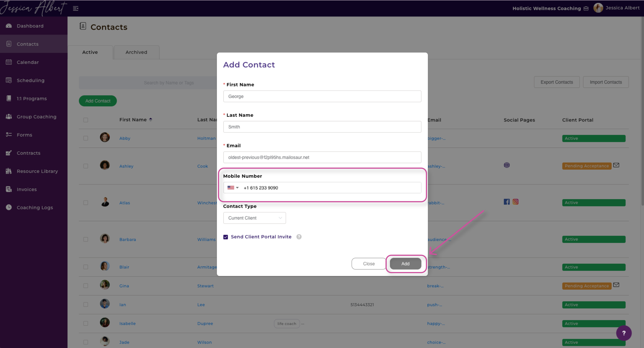
Task: Switch to the Archived tab
Action: coord(136,52)
